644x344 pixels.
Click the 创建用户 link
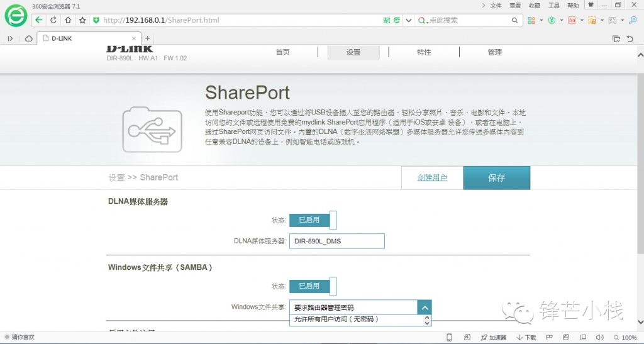point(432,178)
